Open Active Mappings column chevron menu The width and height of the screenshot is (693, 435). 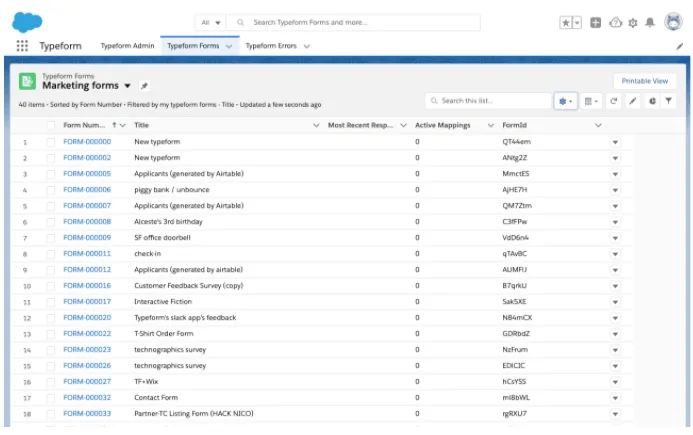[491, 126]
